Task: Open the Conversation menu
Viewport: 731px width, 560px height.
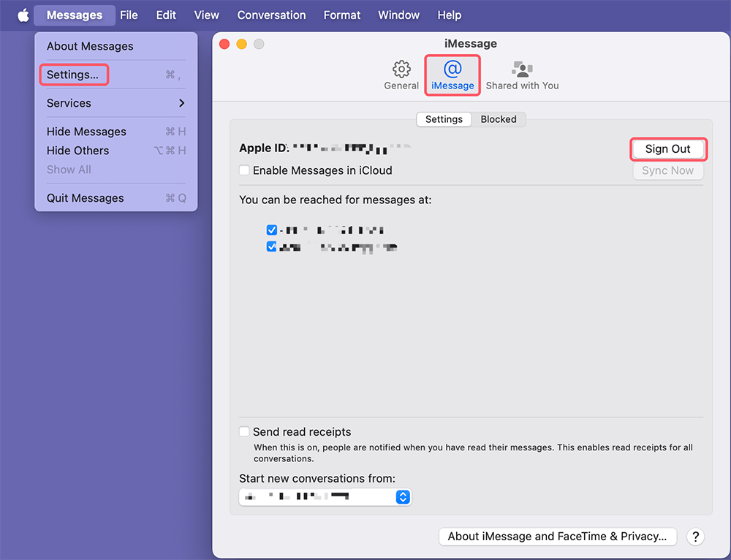Action: 271,15
